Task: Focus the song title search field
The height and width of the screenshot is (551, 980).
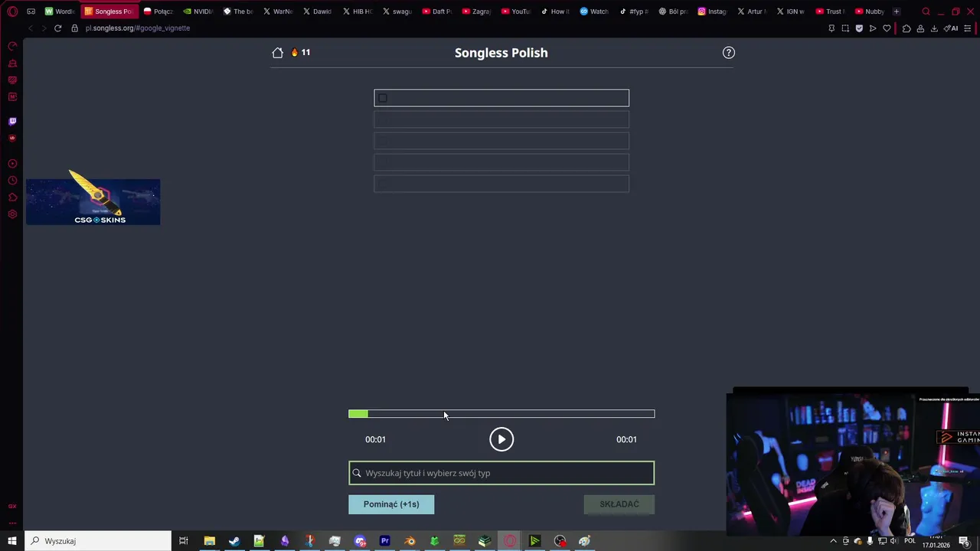Action: coord(501,473)
